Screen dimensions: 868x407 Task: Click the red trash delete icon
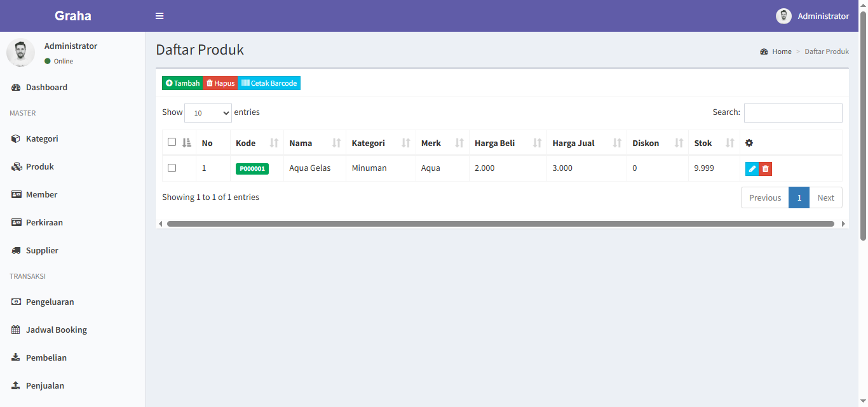pyautogui.click(x=766, y=169)
